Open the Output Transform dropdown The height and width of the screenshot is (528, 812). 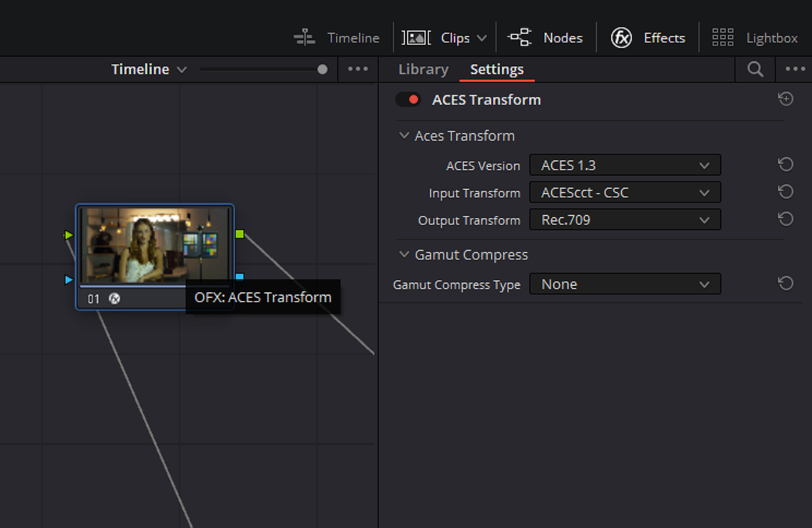625,220
